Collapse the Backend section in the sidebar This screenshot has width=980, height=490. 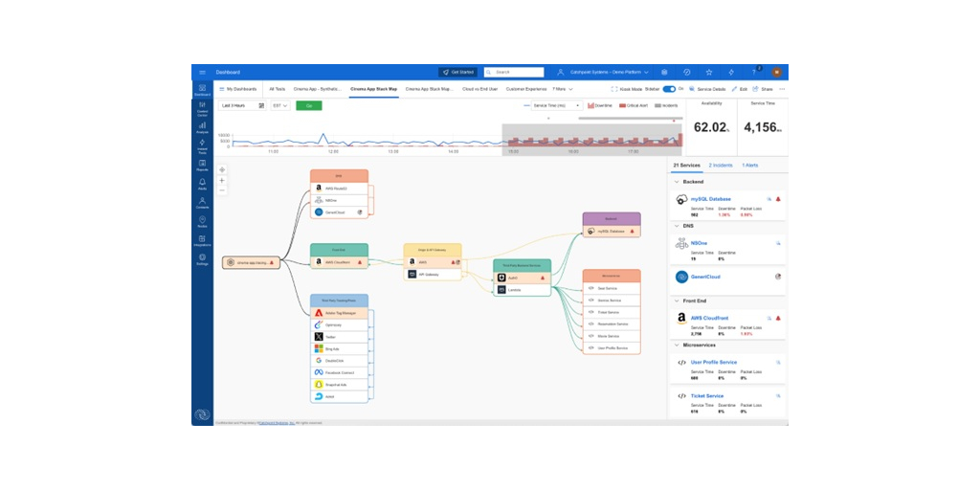point(677,182)
